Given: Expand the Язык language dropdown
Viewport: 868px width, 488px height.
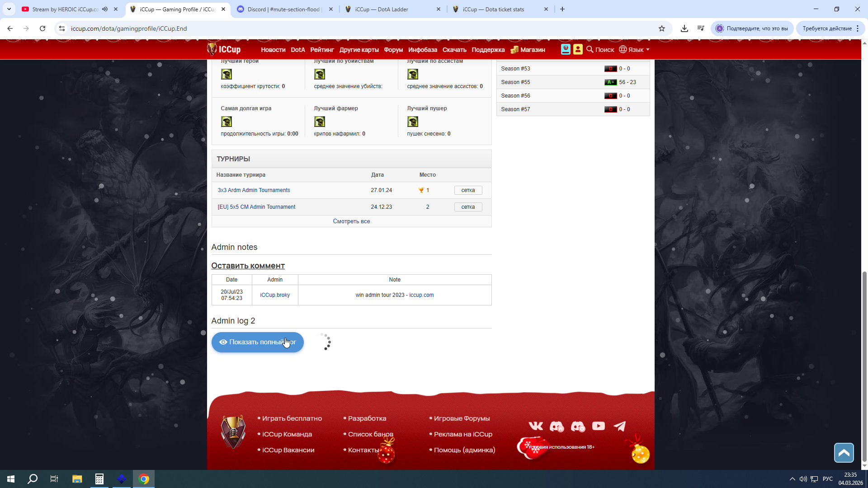Looking at the screenshot, I should click(634, 50).
